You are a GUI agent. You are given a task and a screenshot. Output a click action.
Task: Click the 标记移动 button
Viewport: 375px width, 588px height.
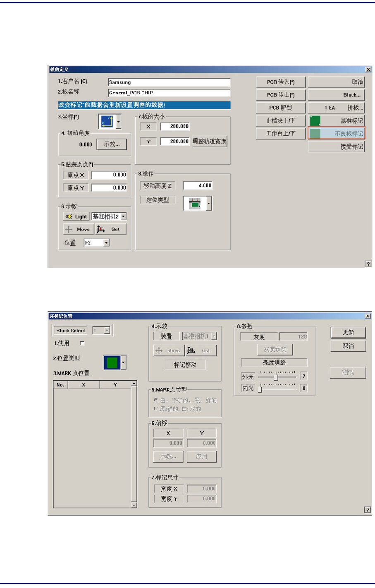(185, 365)
